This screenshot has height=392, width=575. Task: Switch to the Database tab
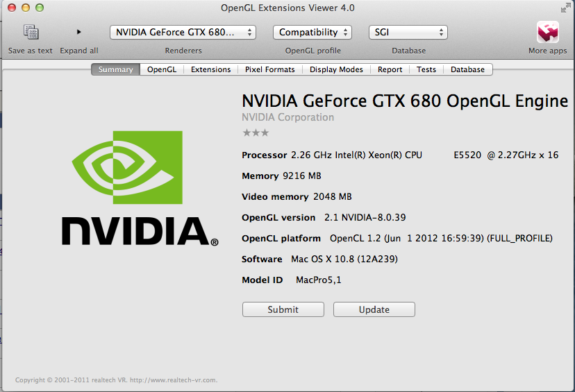(x=467, y=69)
